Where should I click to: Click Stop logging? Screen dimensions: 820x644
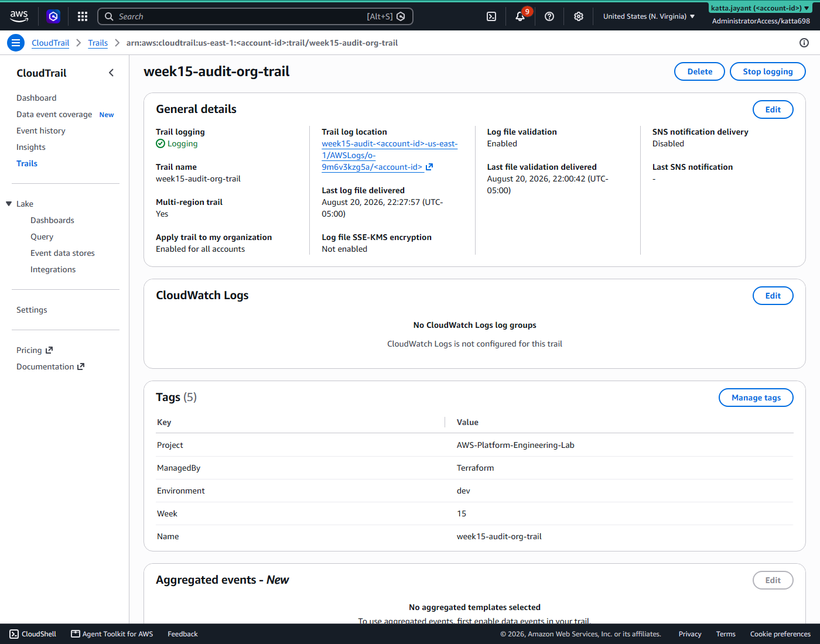click(767, 71)
